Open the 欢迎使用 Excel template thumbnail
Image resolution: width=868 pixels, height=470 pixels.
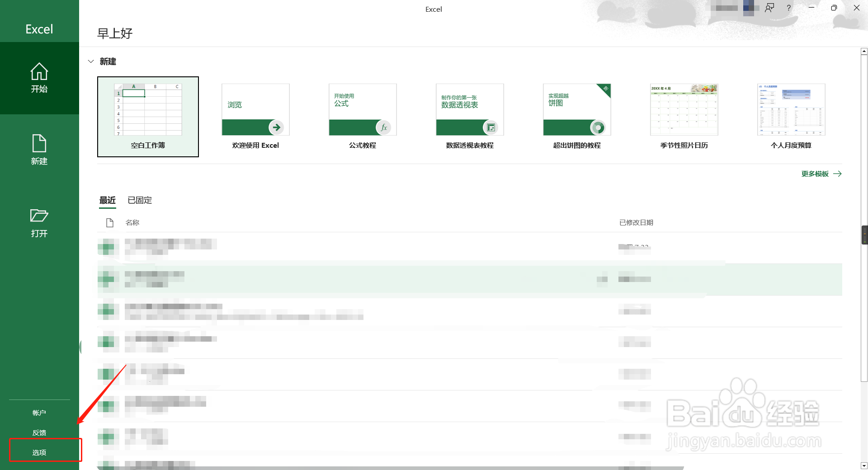(255, 109)
